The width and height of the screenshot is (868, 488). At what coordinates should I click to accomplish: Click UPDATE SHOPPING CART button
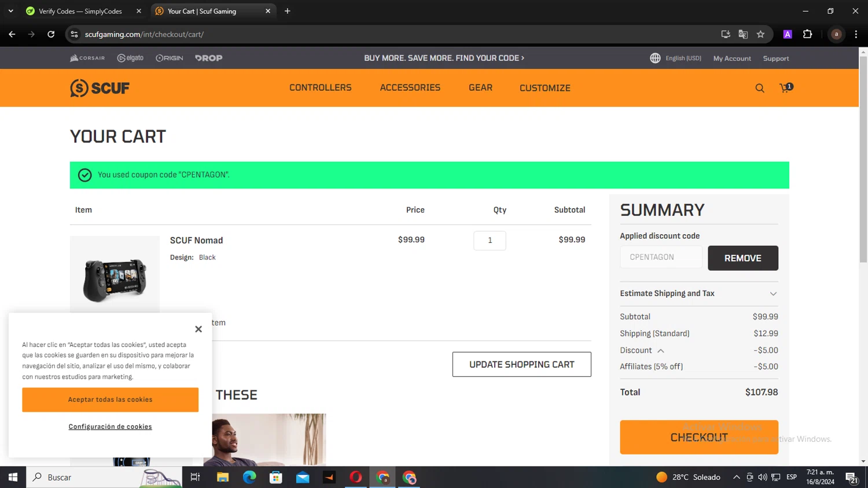(521, 364)
